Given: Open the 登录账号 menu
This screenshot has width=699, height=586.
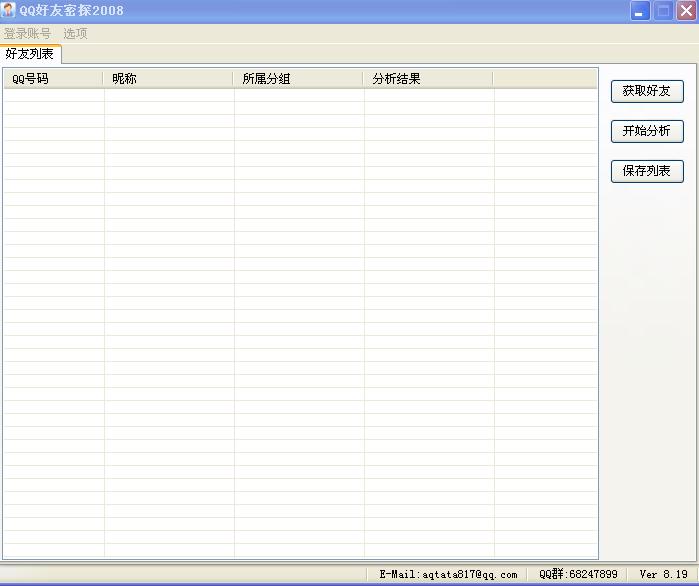Looking at the screenshot, I should coord(27,33).
